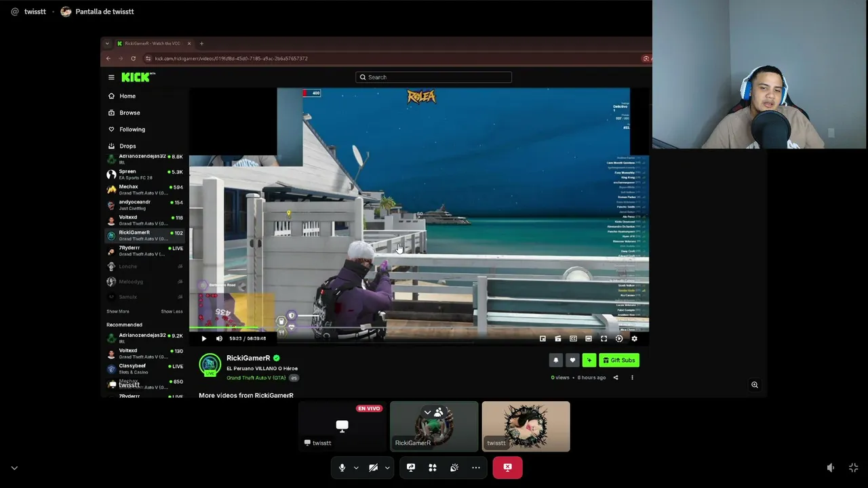Open RickiGamerR channel avatar
Screen dimensions: 868x488
click(210, 365)
